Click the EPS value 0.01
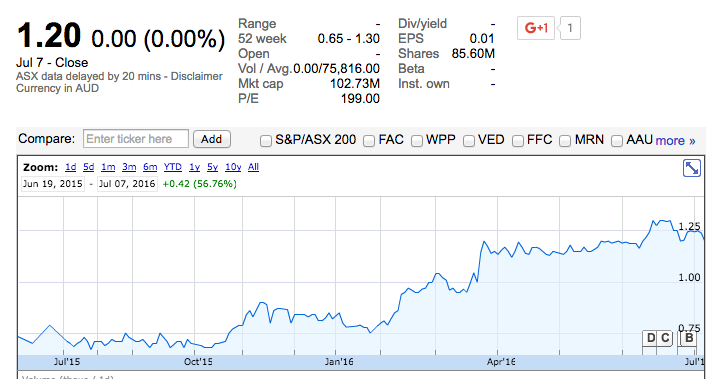This screenshot has width=716, height=379. pos(482,39)
